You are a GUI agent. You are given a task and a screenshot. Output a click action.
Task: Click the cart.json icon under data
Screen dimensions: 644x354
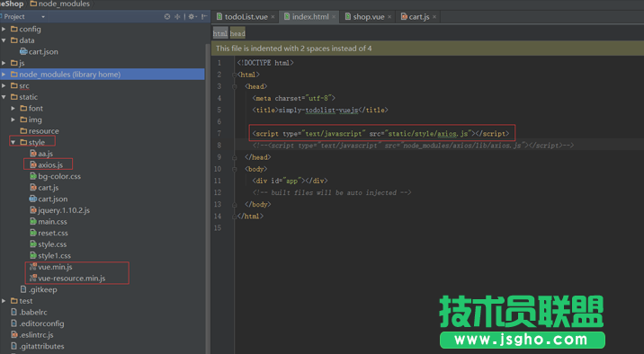(23, 52)
